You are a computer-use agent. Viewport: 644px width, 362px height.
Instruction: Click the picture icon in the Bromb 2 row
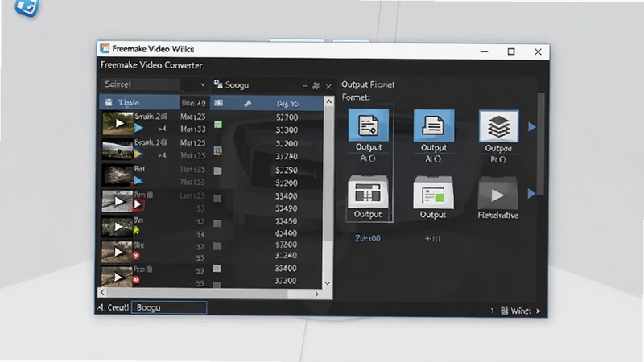pos(217,150)
